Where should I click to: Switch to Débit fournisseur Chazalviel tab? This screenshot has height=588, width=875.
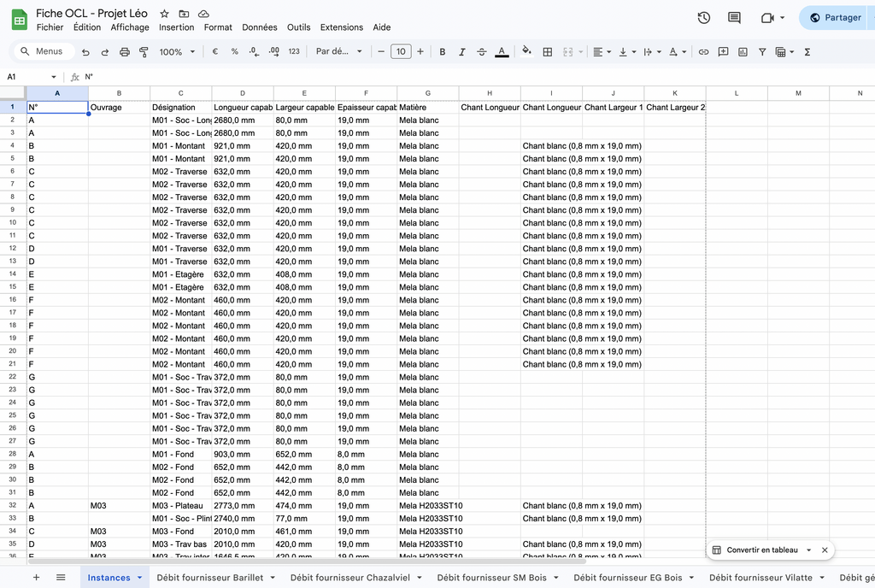pos(349,578)
